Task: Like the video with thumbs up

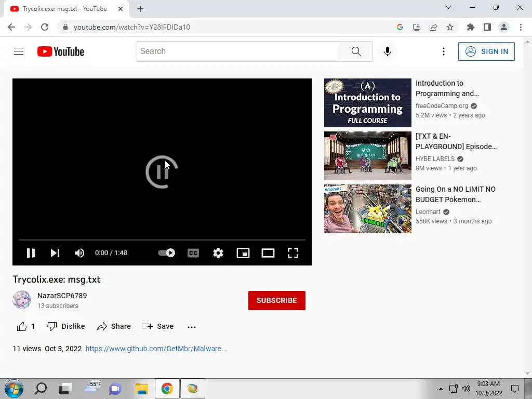Action: click(x=26, y=326)
